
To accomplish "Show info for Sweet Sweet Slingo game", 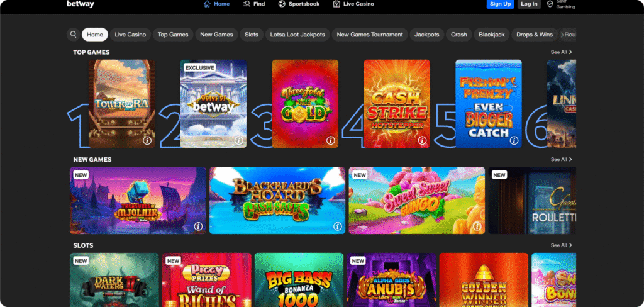I will coord(477,226).
